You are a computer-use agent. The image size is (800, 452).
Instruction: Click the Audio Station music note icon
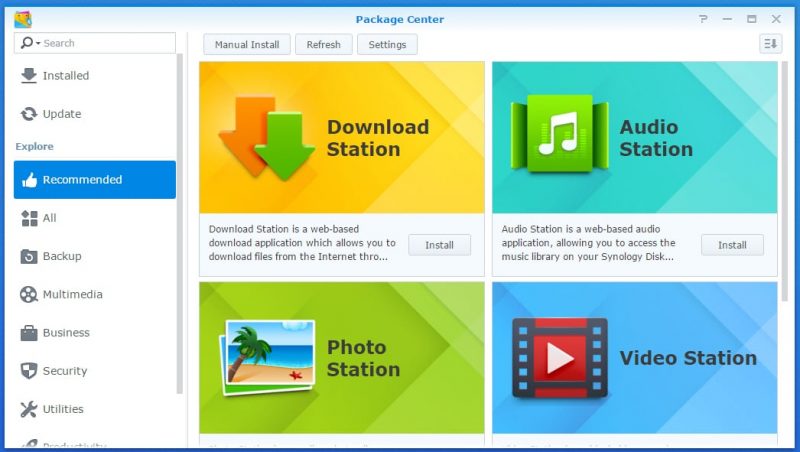(560, 134)
